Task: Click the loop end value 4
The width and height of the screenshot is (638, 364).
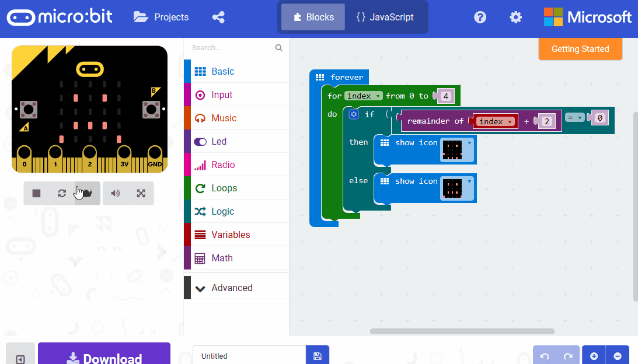Action: (x=446, y=96)
